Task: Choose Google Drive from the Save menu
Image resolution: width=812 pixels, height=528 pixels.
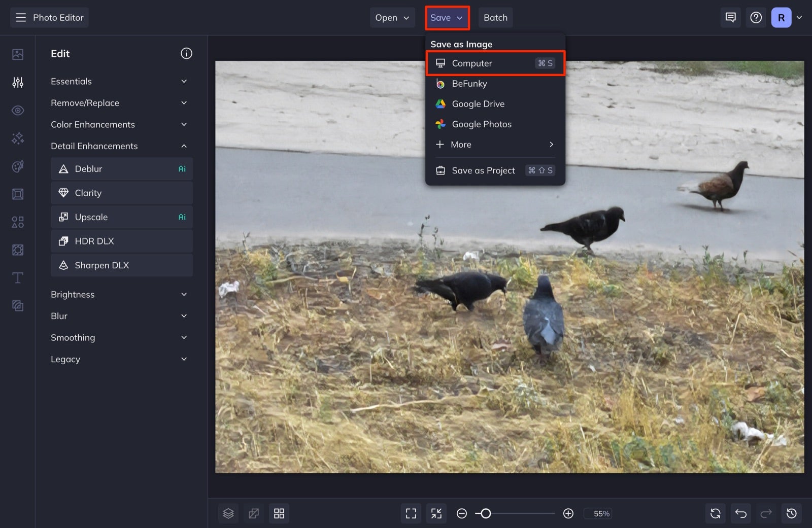Action: 478,103
